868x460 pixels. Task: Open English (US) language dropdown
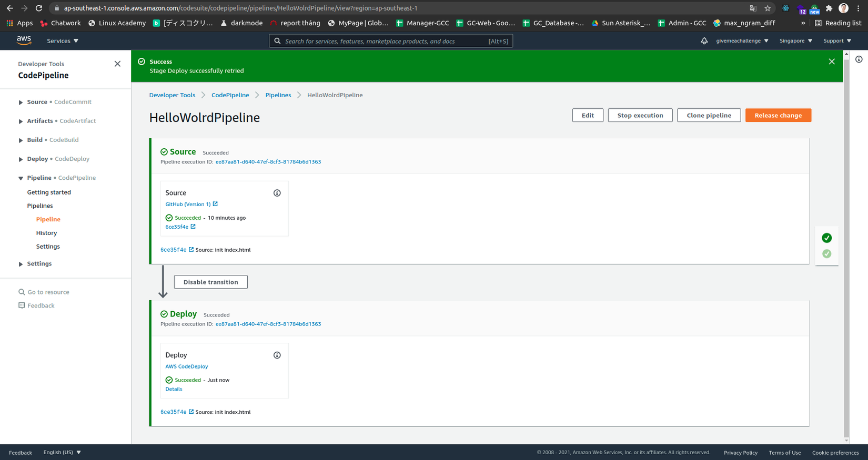(62, 452)
